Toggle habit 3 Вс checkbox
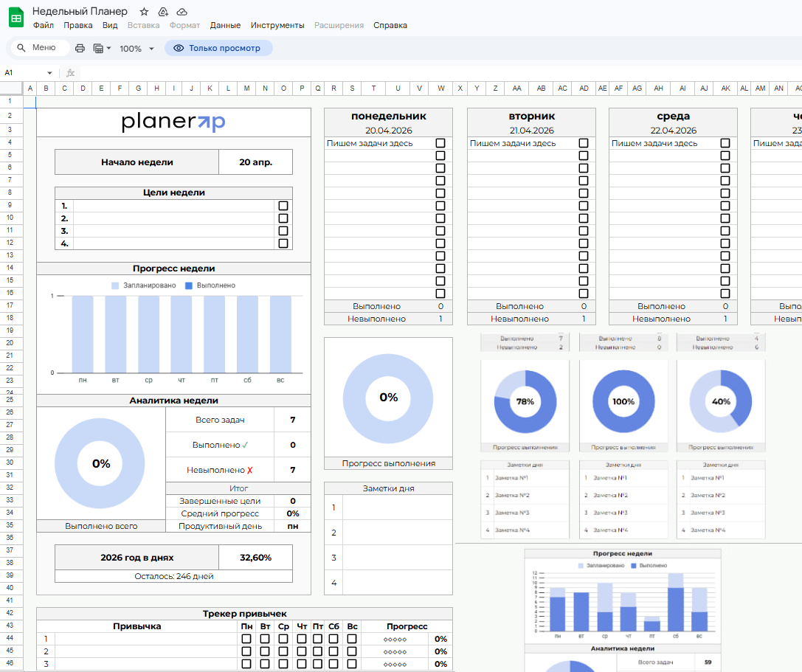Screen dimensions: 802x672 click(x=352, y=664)
